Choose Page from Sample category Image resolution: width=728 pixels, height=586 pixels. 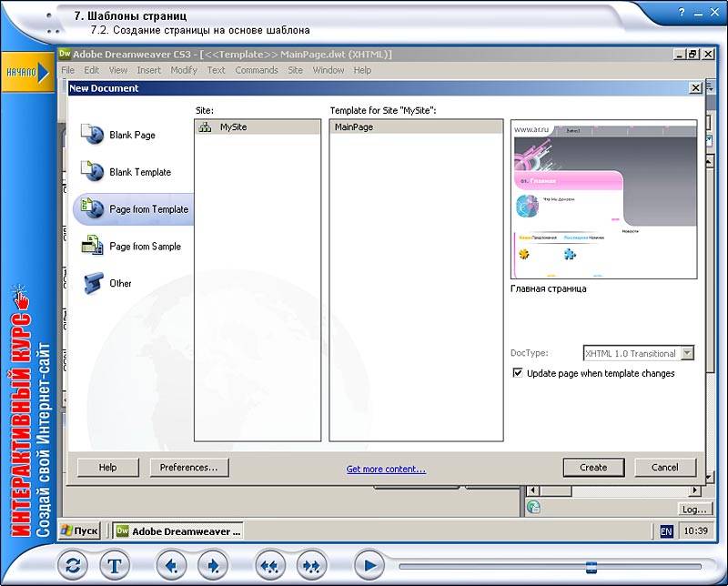coord(131,246)
